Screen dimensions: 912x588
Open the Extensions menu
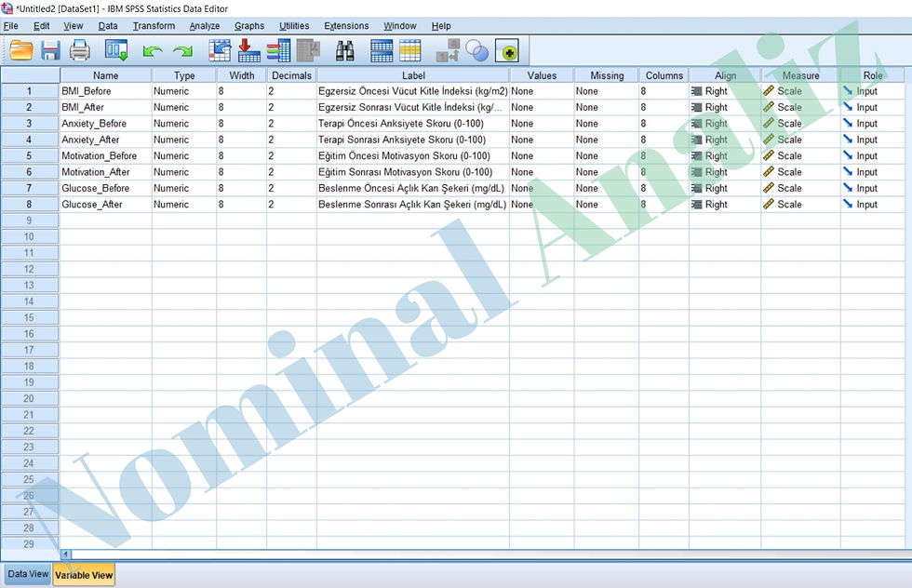[346, 26]
